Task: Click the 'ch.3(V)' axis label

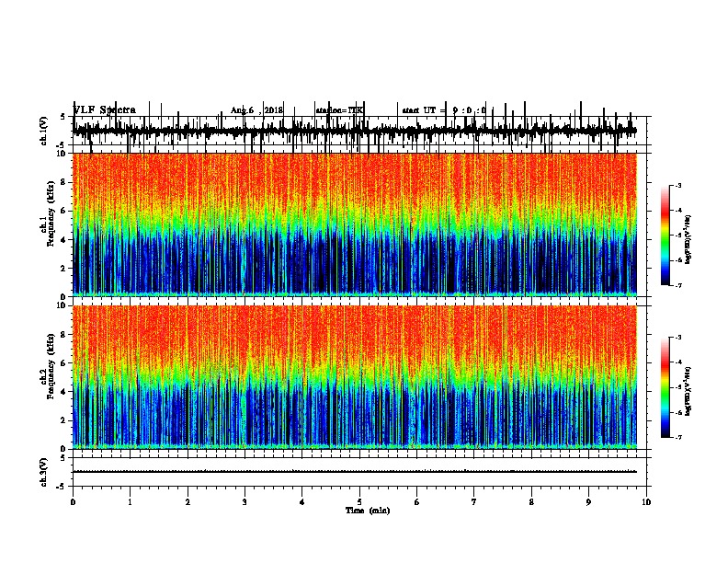Action: point(44,472)
